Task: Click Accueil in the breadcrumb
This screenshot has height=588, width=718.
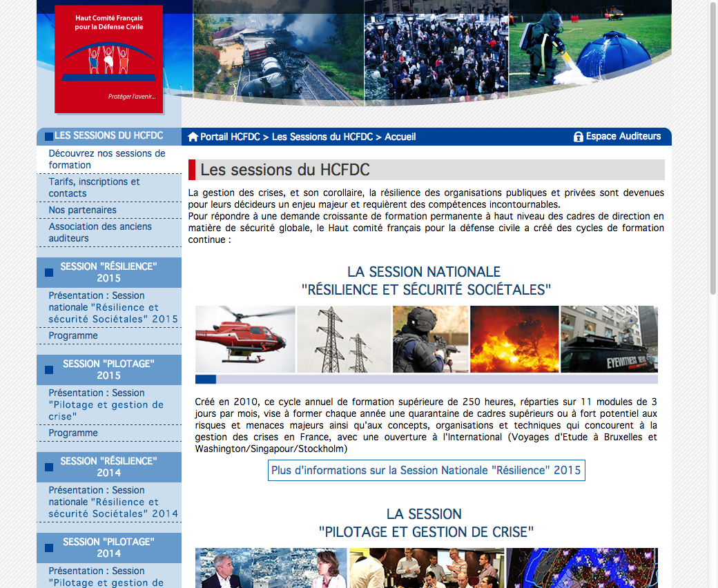Action: point(400,137)
